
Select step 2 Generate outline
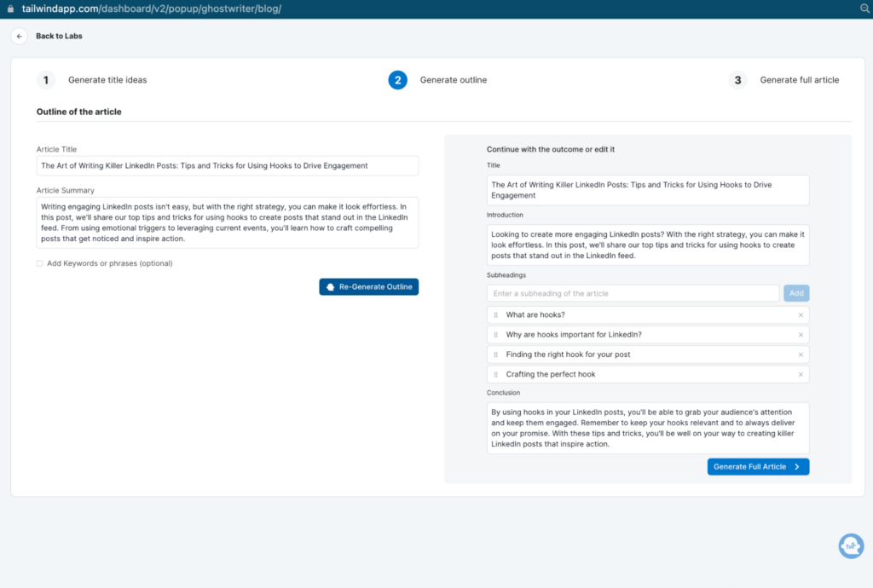click(x=397, y=80)
